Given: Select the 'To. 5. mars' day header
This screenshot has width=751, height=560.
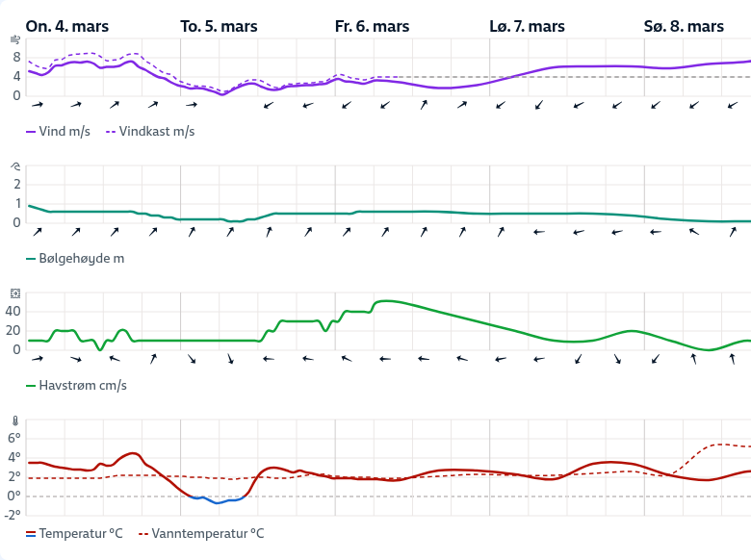Looking at the screenshot, I should pos(219,27).
